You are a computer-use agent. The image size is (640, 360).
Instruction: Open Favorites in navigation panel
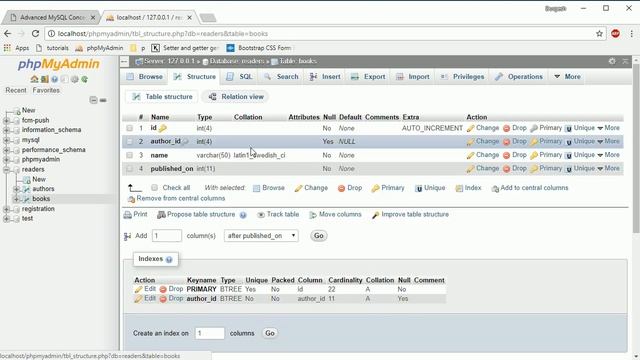[46, 90]
